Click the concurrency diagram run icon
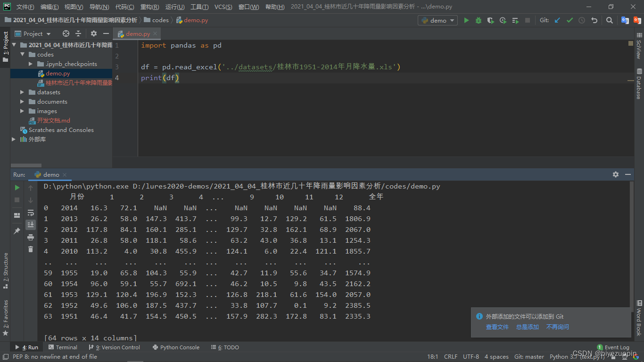The width and height of the screenshot is (644, 362). click(515, 20)
